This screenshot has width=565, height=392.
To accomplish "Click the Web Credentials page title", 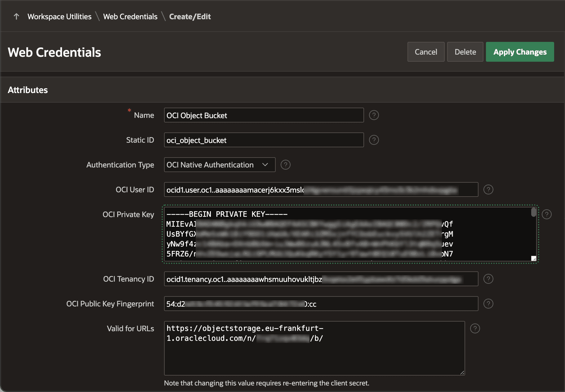I will (54, 52).
